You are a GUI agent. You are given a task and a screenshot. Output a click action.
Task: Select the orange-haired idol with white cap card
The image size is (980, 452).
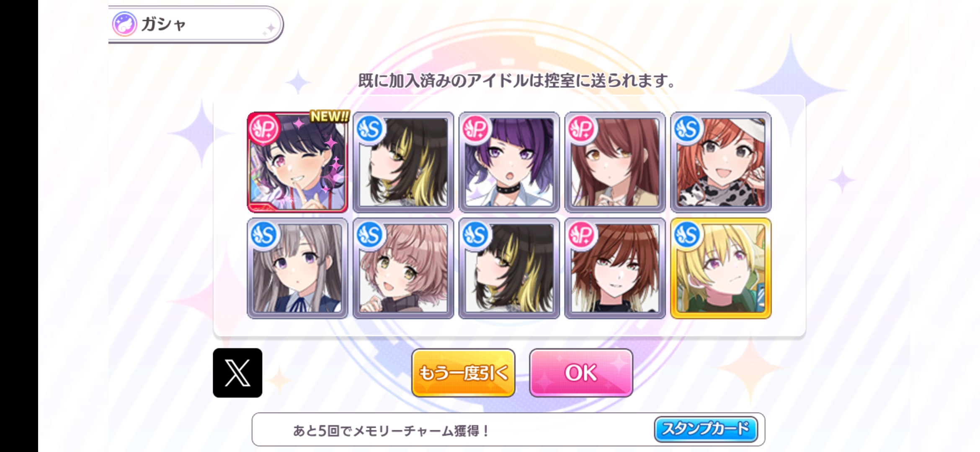click(721, 162)
